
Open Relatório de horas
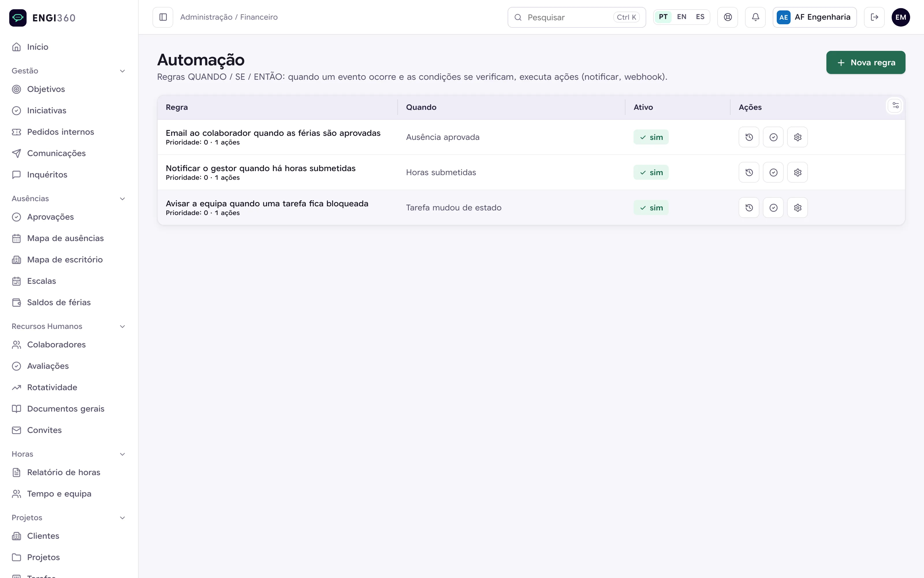[69, 472]
